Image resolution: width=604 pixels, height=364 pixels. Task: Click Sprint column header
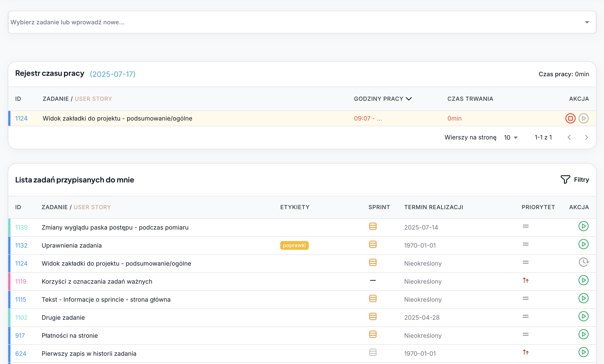click(379, 207)
